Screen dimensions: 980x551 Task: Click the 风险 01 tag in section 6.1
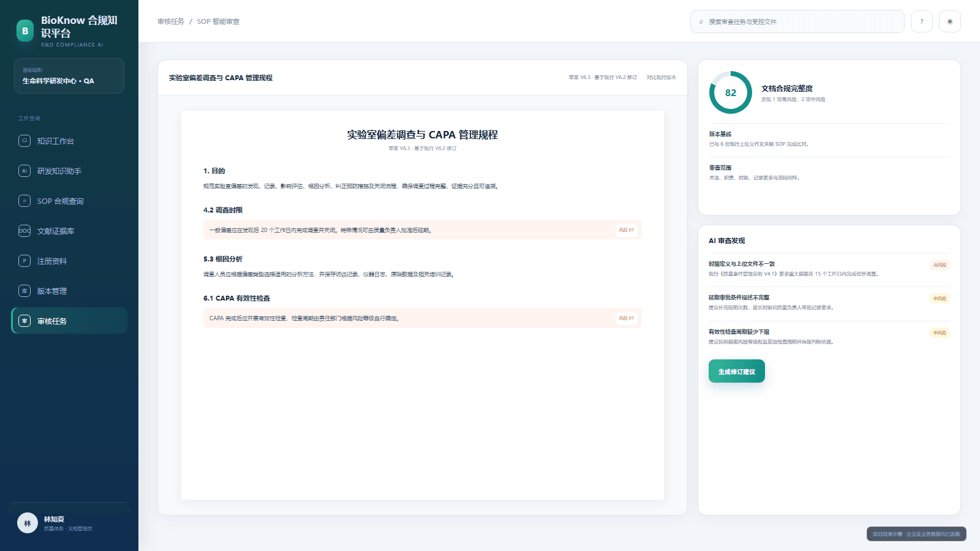pyautogui.click(x=626, y=318)
